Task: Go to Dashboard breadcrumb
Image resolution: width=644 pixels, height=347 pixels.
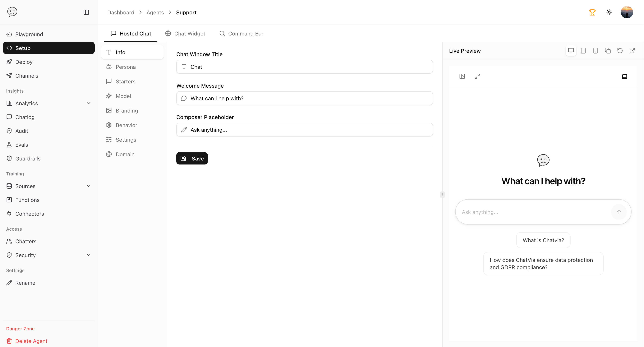Action: click(121, 12)
